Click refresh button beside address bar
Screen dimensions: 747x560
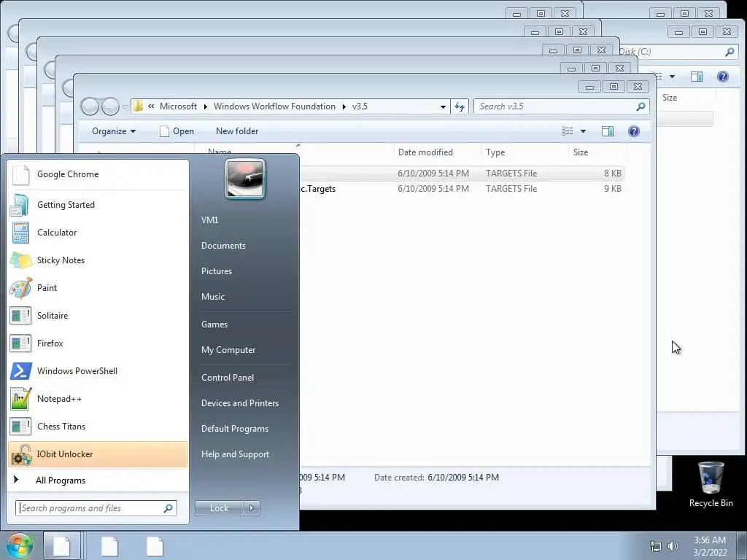(460, 106)
